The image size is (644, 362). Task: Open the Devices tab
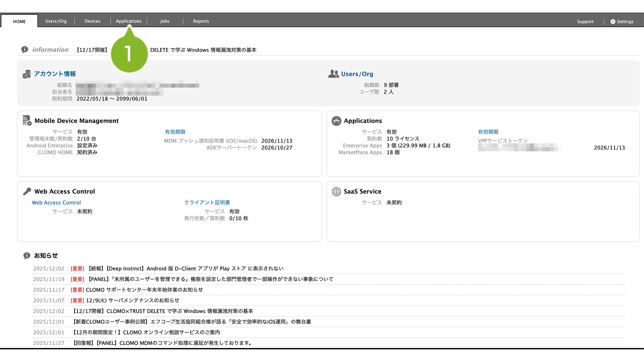pos(92,21)
